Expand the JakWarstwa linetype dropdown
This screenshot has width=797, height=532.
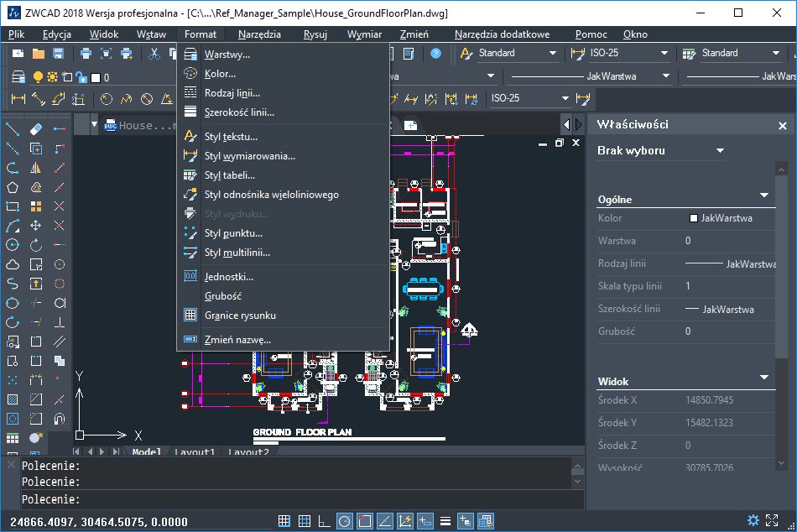666,76
